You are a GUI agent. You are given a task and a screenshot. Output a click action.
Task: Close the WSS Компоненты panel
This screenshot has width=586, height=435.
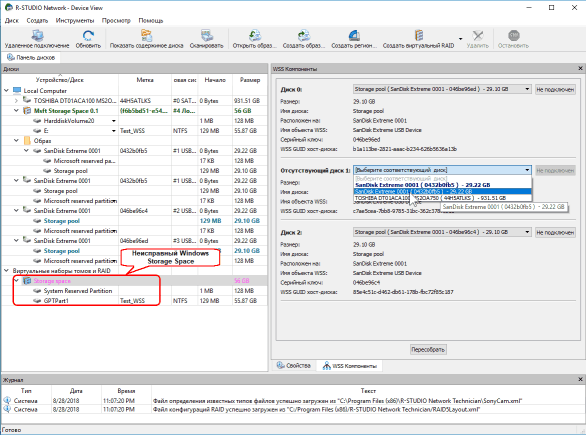(x=580, y=68)
